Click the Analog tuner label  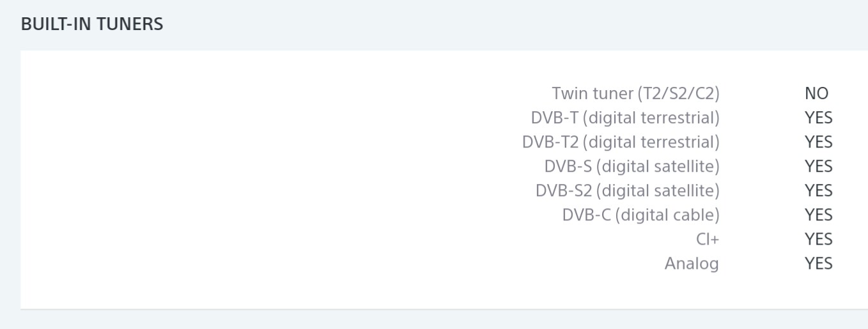[692, 263]
